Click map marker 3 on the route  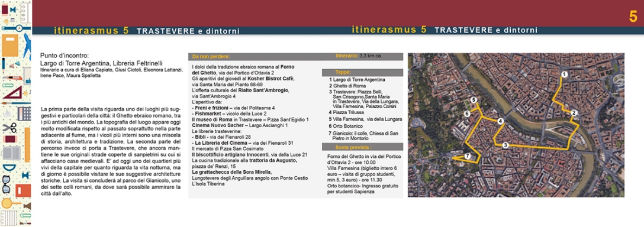pyautogui.click(x=505, y=144)
